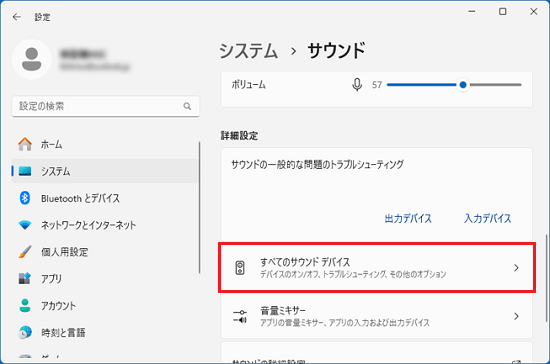Go back with the arrow icon

tap(16, 17)
